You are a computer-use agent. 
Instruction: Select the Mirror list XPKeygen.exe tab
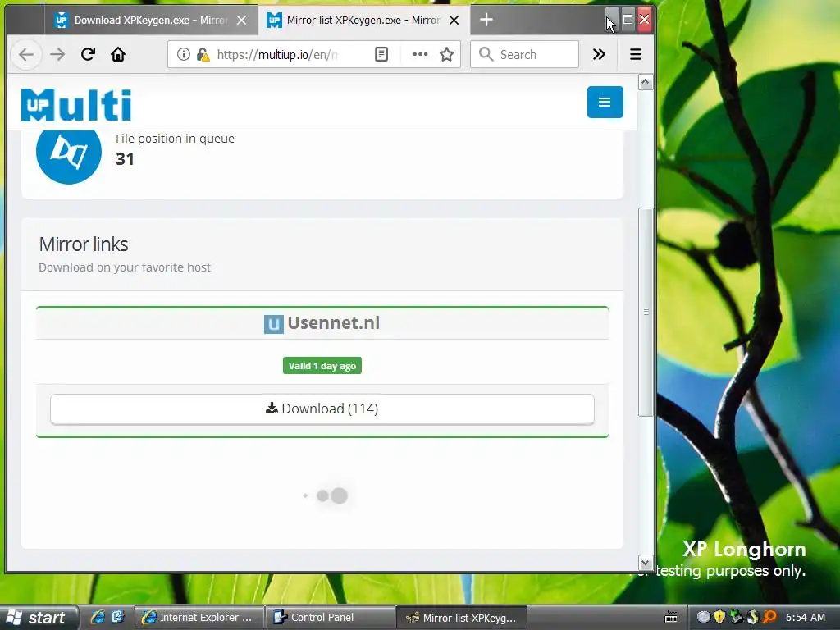(363, 21)
